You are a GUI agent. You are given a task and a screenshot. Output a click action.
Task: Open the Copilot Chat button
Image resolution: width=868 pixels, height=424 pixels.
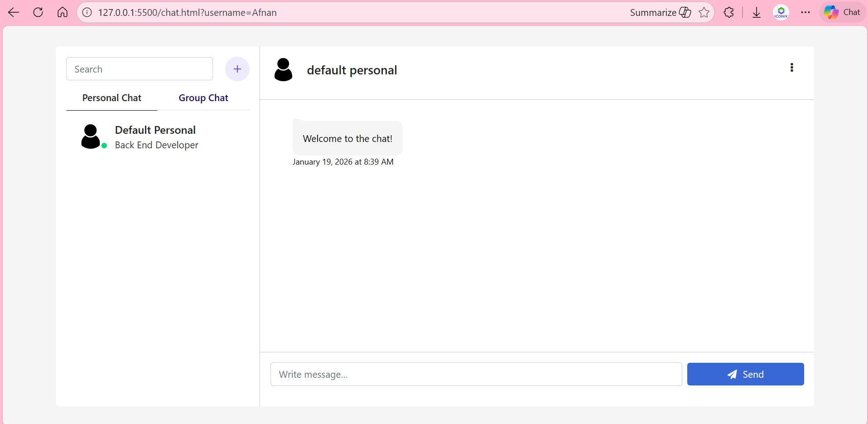click(842, 12)
